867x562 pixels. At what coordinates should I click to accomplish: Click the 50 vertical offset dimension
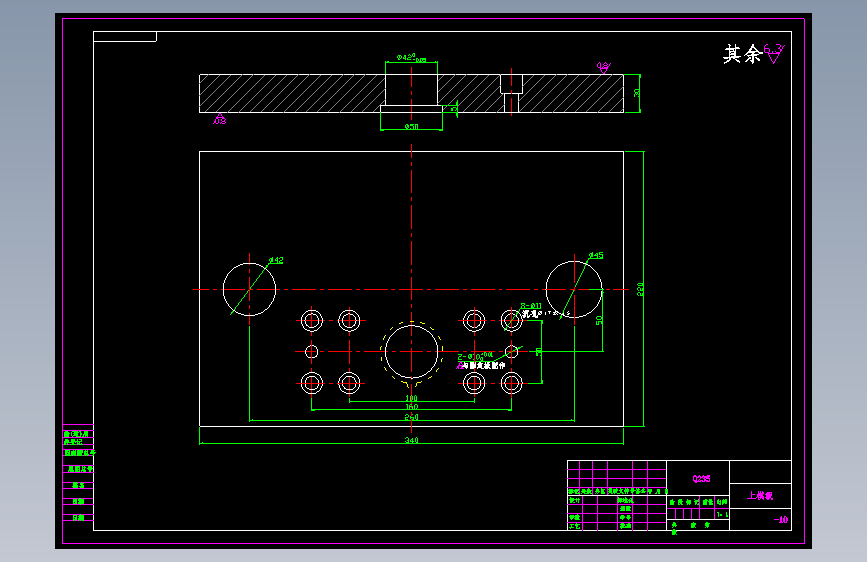point(599,320)
